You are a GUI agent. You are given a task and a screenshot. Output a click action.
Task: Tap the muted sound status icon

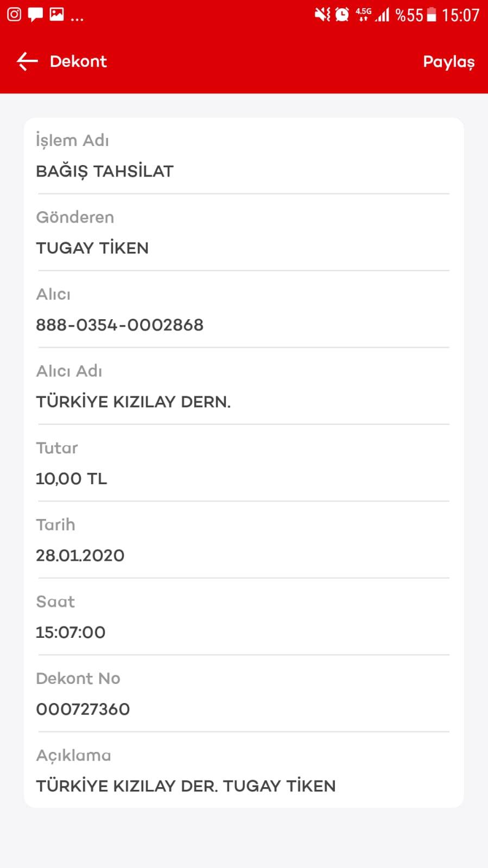pos(322,14)
